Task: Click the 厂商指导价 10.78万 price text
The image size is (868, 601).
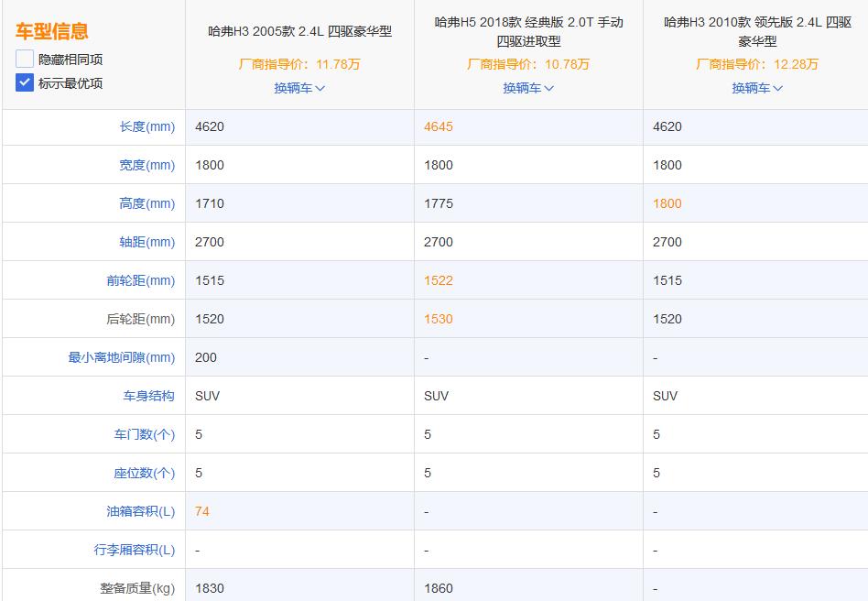Action: coord(528,64)
